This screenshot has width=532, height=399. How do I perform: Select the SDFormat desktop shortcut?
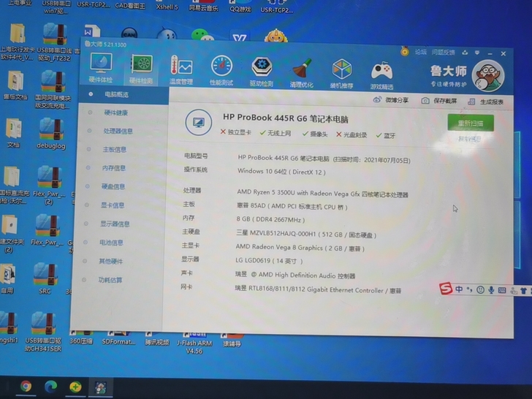pos(118,338)
